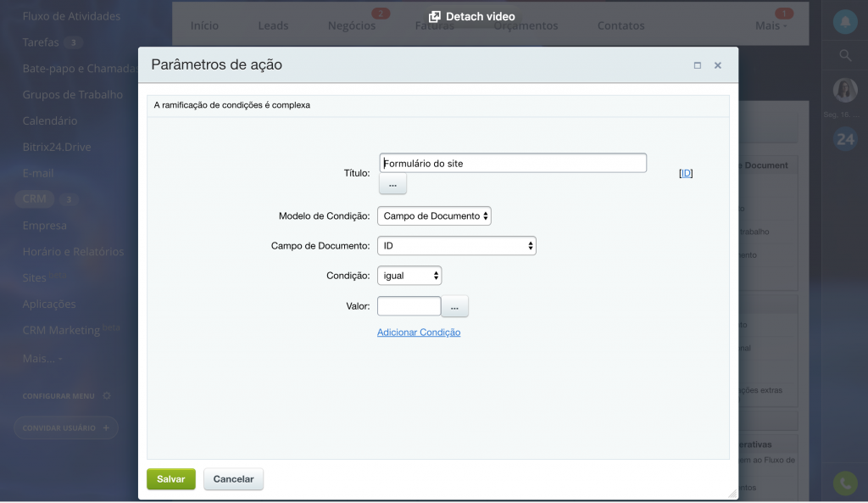Click the Bitrix24 '24' round icon

(x=845, y=138)
